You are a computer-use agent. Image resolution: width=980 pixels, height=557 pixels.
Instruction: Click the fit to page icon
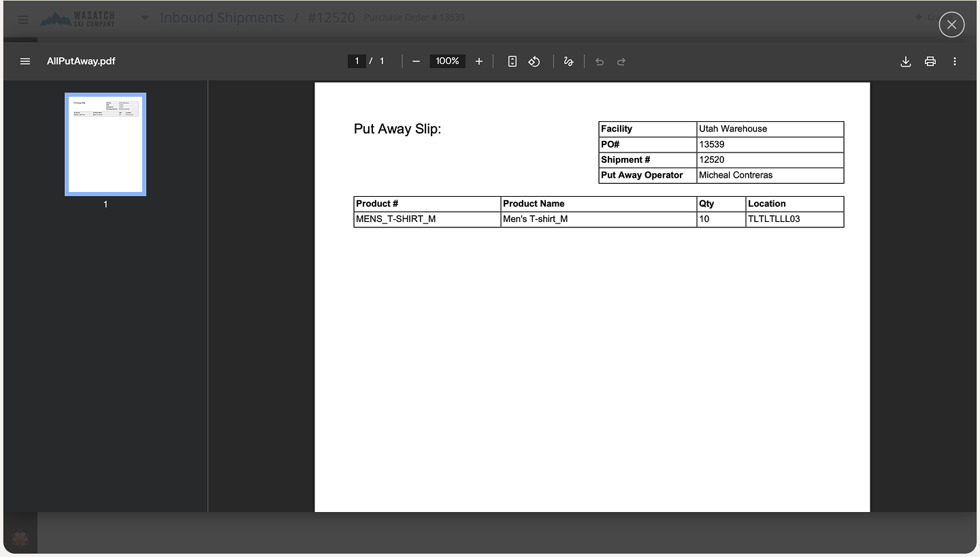(512, 61)
